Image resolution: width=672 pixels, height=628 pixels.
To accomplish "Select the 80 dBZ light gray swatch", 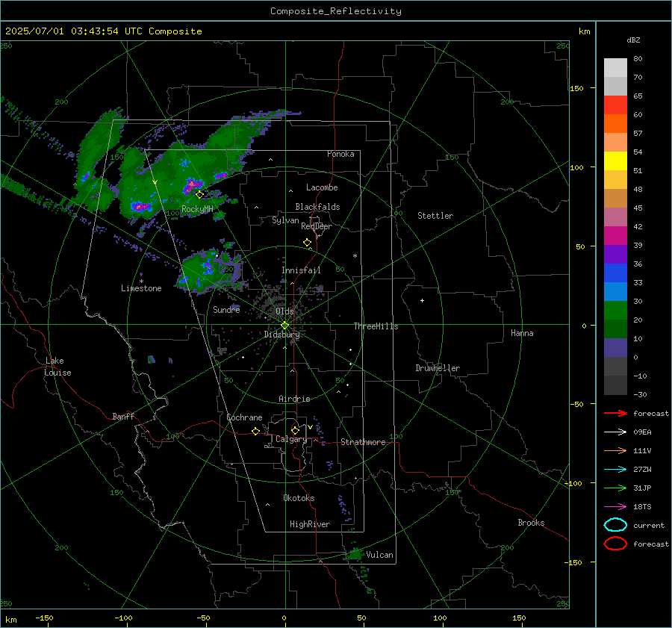I will tap(615, 68).
